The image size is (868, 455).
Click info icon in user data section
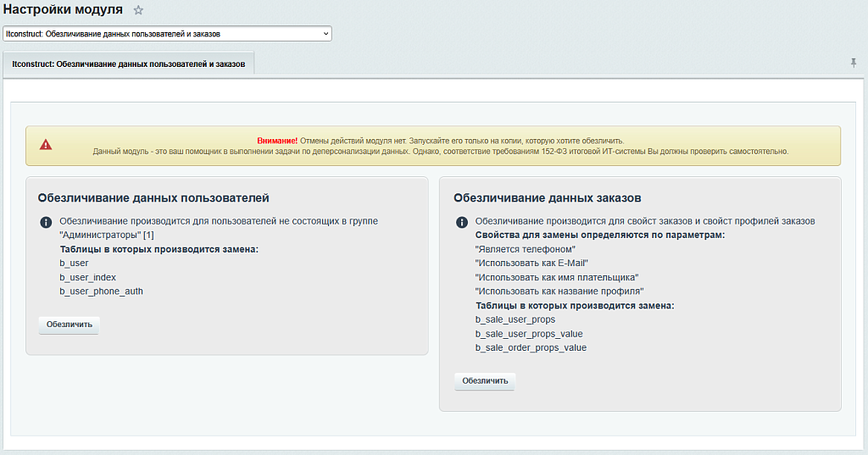tap(46, 222)
